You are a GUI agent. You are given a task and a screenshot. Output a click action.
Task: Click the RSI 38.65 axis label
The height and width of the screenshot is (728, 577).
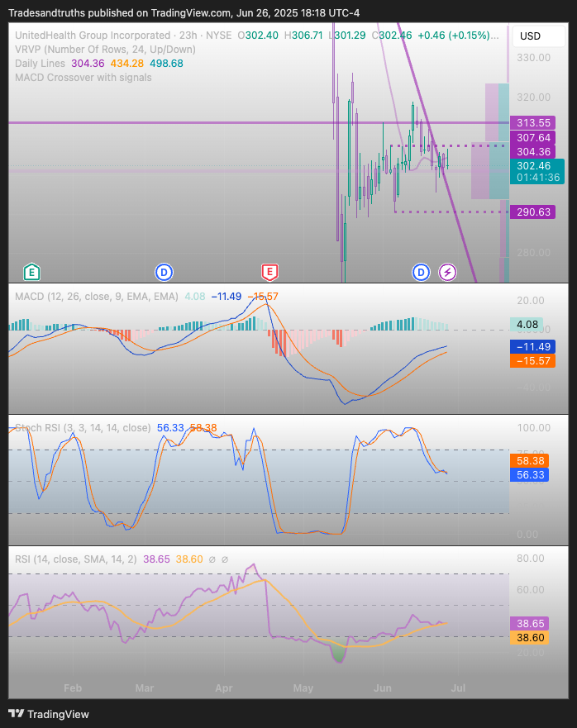point(530,623)
